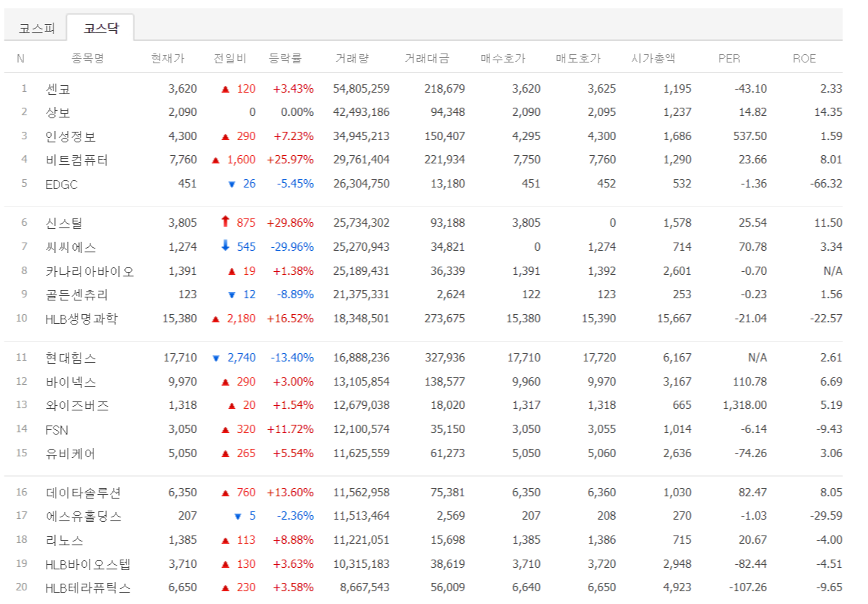
Task: Click the 전일비 column header
Action: click(230, 58)
